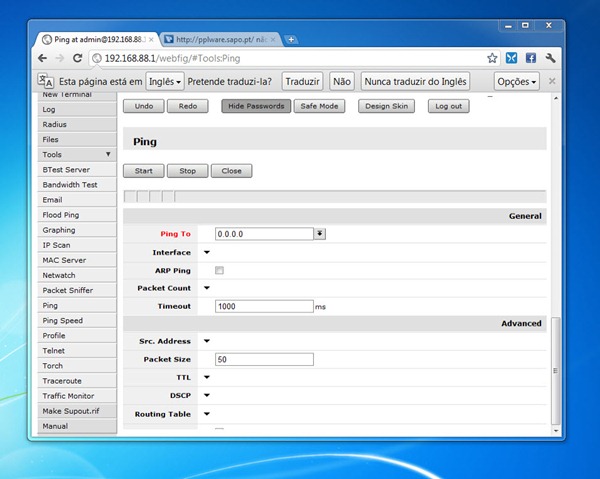Expand the Interface option arrow
Screen dimensions: 600x479
point(207,253)
